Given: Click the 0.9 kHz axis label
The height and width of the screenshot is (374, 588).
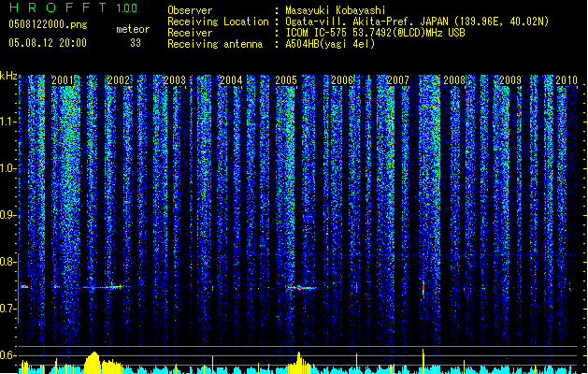Looking at the screenshot, I should pyautogui.click(x=7, y=215).
